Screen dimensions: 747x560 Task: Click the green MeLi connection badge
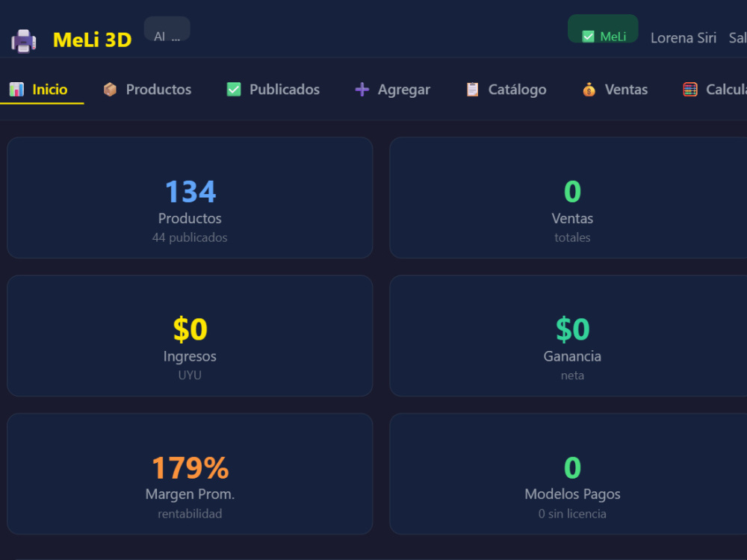(603, 29)
